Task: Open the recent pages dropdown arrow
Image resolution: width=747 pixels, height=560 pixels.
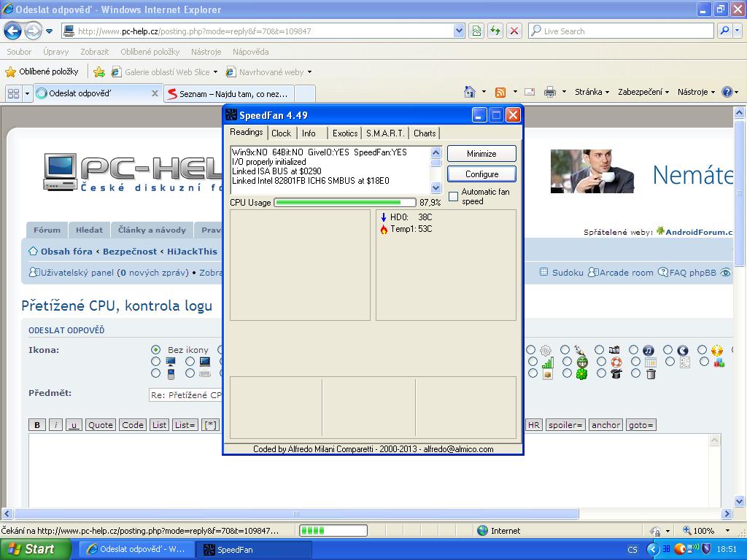Action: 49,31
